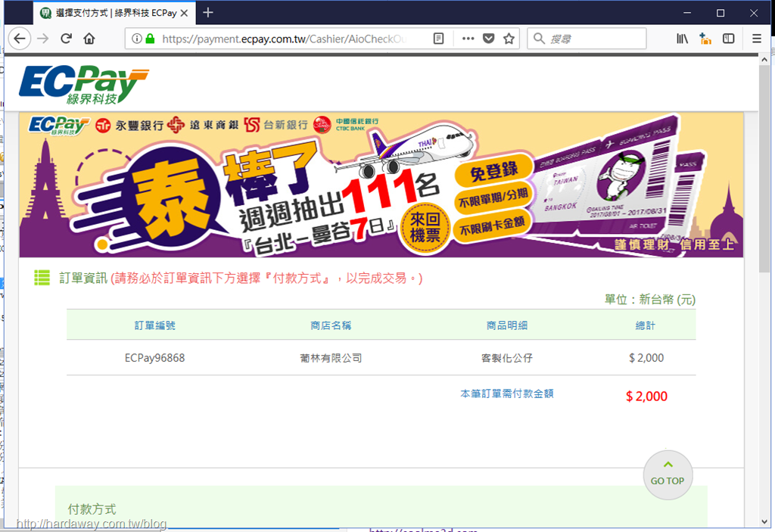Click the item detail 客製化公仔
775x532 pixels.
506,358
